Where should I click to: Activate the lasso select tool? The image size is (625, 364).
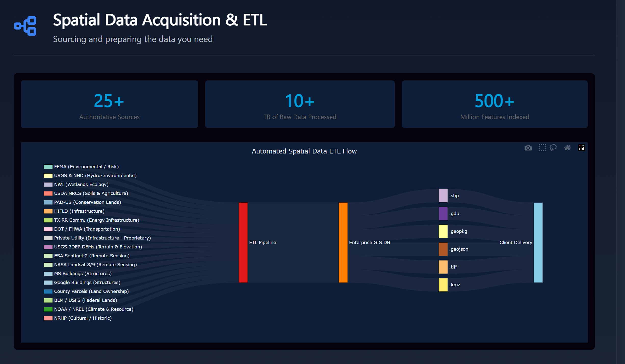pos(553,148)
